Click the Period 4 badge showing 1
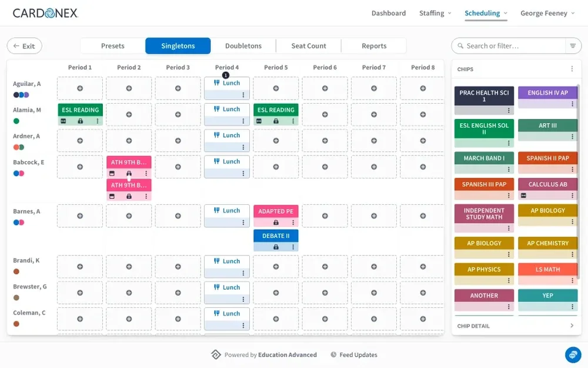This screenshot has height=368, width=588. [x=225, y=75]
